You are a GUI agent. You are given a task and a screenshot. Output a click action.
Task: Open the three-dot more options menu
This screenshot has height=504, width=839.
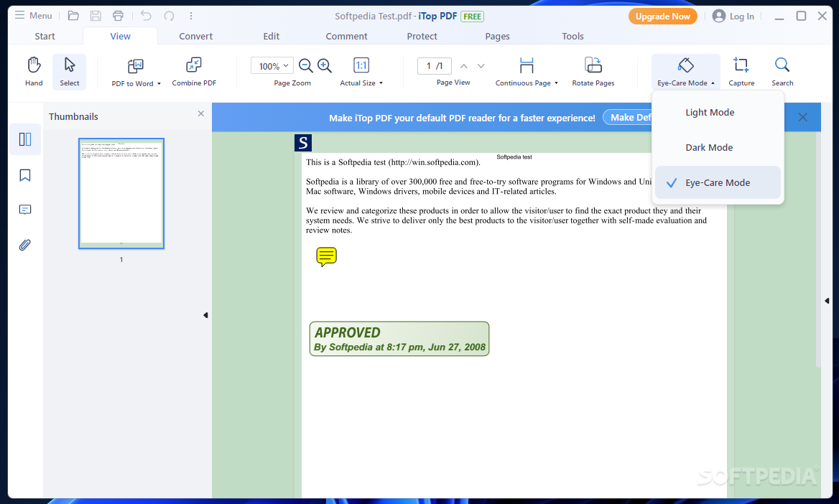(x=191, y=16)
